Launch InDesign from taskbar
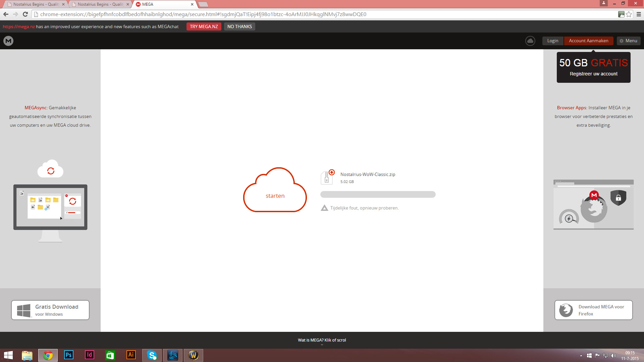 click(90, 355)
